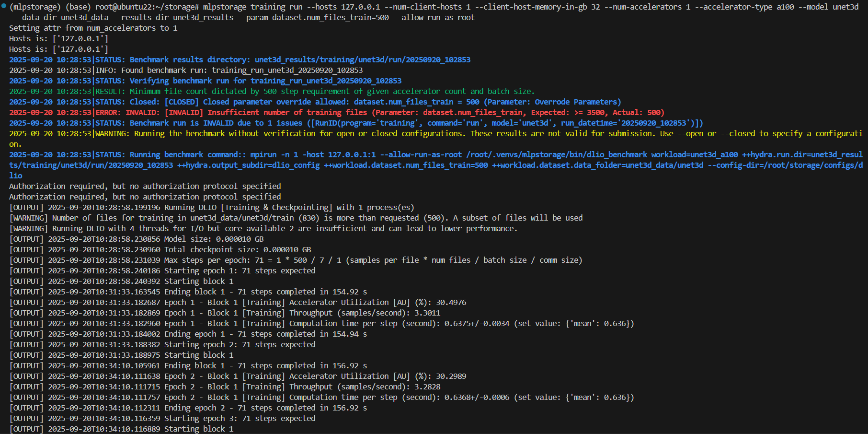This screenshot has height=434, width=868.
Task: Click Epoch 2 Throughput value 3.2828
Action: (427, 387)
